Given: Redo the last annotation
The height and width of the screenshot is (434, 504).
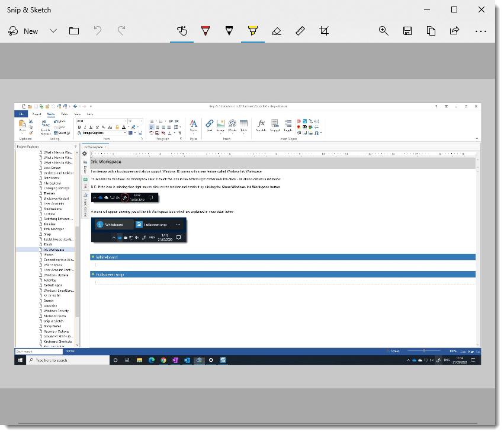Looking at the screenshot, I should tap(121, 31).
